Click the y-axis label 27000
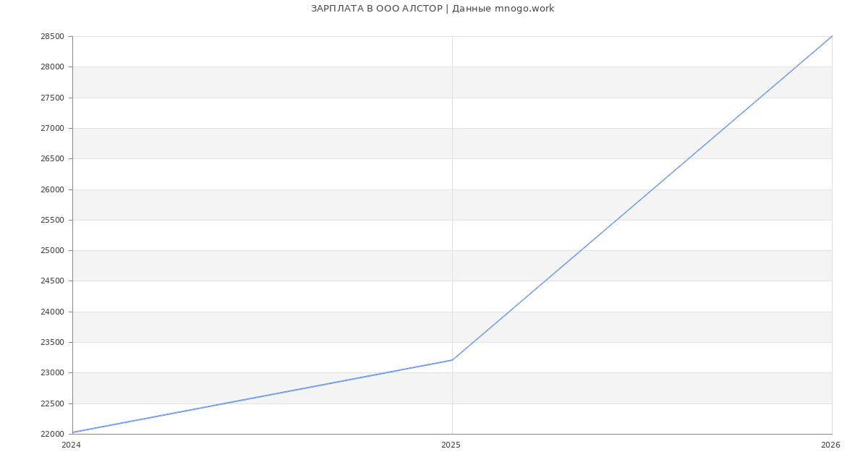 pos(52,129)
